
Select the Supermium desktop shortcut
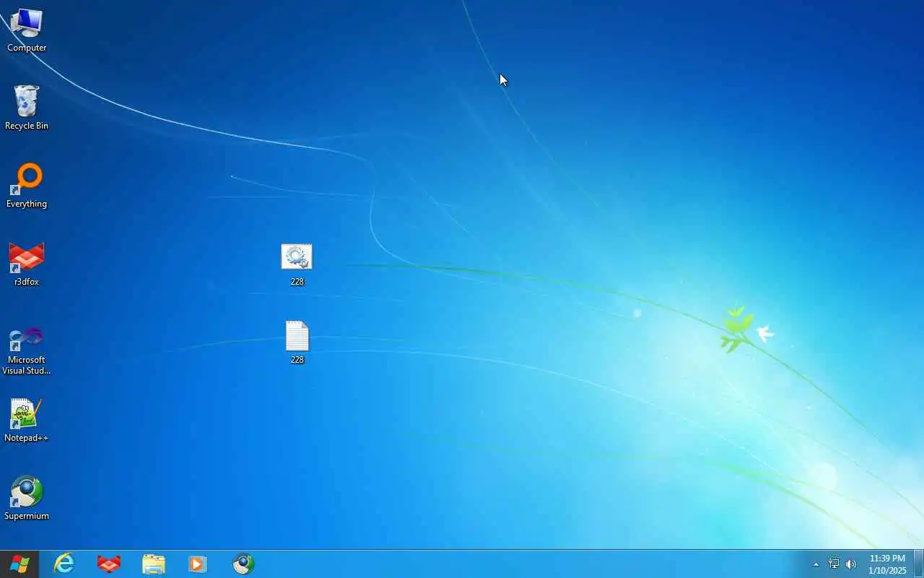pos(27,499)
